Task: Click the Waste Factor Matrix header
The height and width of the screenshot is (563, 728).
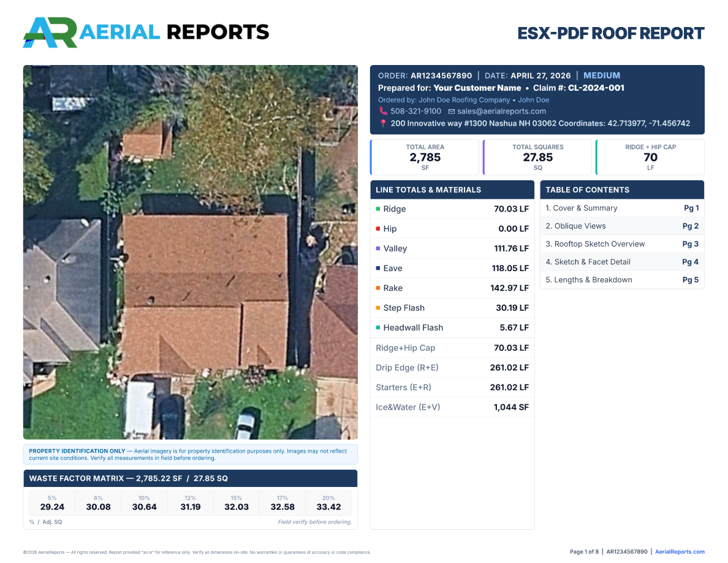Action: click(x=191, y=478)
